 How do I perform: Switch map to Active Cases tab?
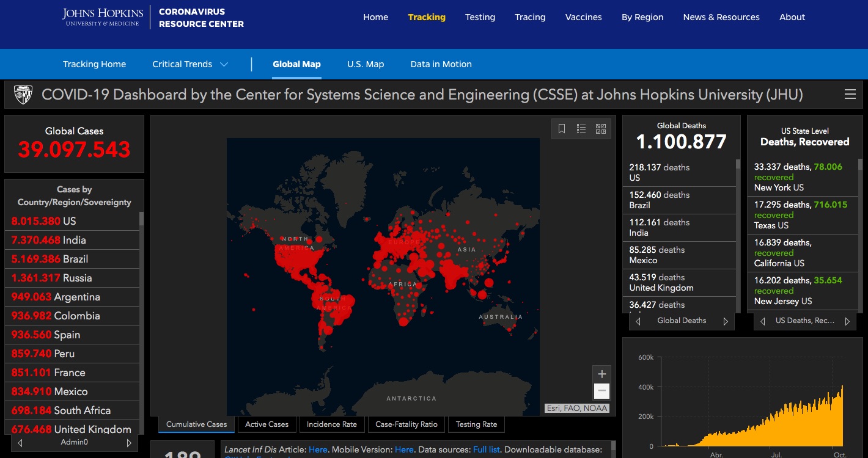coord(267,424)
